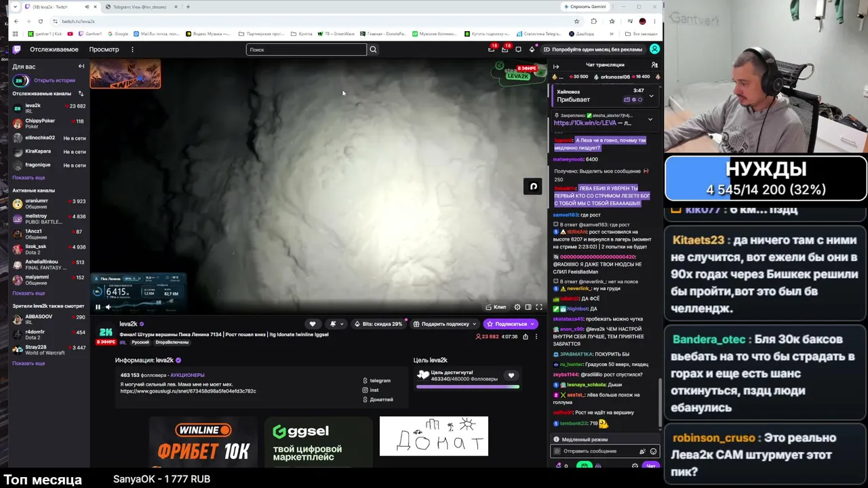The image size is (868, 488).
Task: Switch to the Telegram browser tab
Action: (x=139, y=7)
